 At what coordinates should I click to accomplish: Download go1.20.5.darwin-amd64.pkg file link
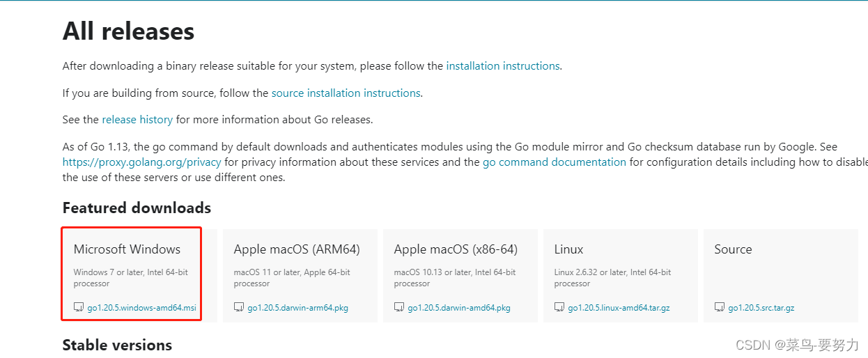(x=459, y=307)
